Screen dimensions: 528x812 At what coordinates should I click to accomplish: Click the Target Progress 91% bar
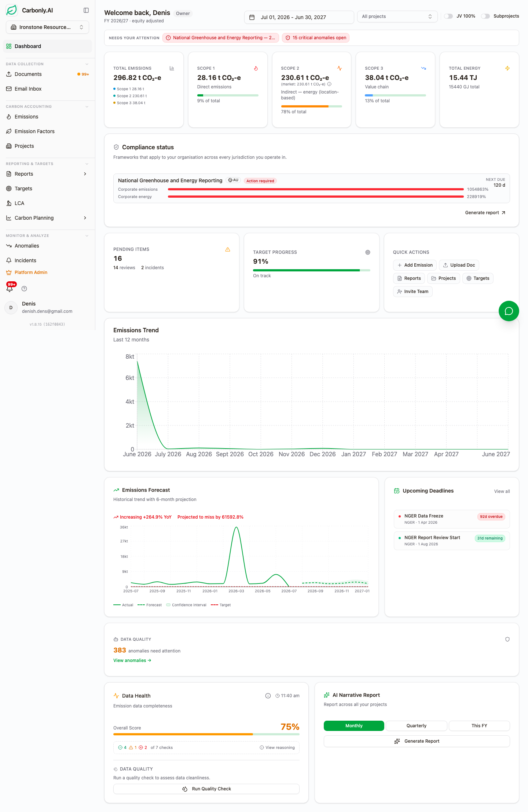[x=312, y=270]
